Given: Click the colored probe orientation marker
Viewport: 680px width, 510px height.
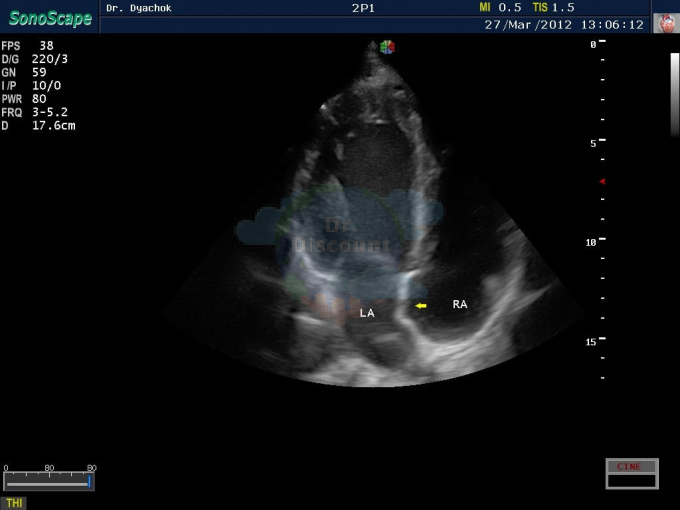Looking at the screenshot, I should (x=387, y=47).
